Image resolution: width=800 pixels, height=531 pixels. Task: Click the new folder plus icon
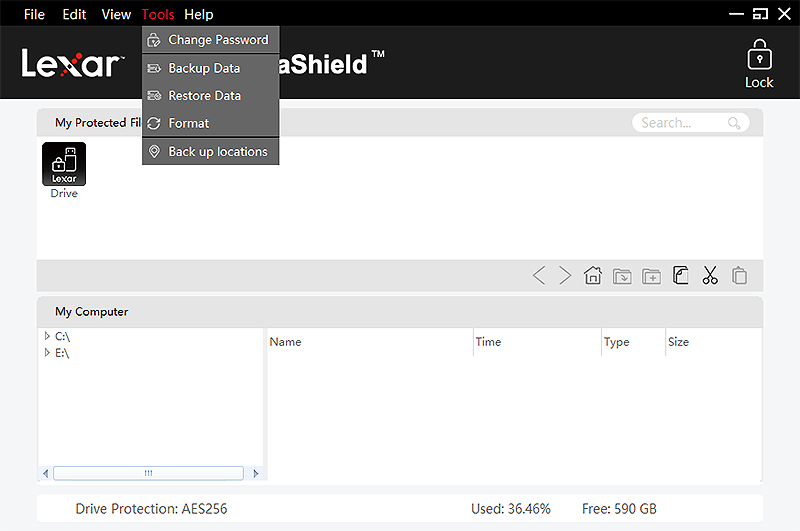(651, 276)
